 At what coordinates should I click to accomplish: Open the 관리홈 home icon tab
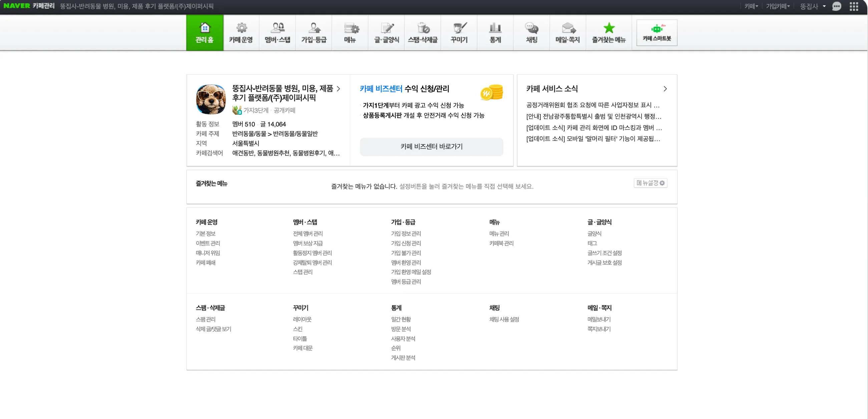[x=204, y=33]
